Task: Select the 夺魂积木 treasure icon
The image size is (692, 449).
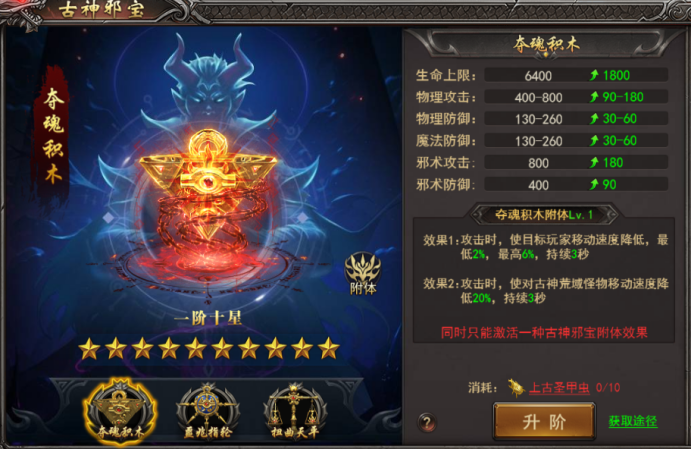Action: click(x=120, y=411)
